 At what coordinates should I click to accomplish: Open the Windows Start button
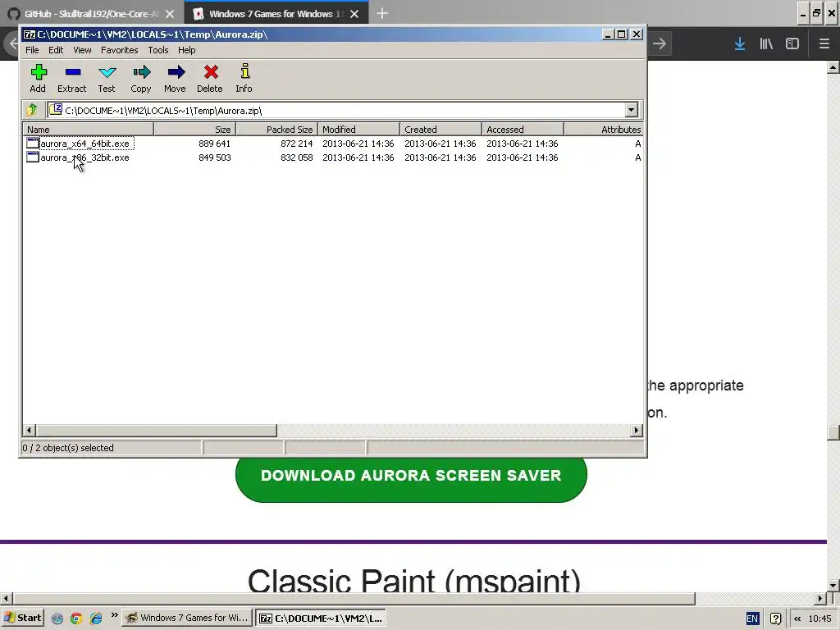pos(22,619)
